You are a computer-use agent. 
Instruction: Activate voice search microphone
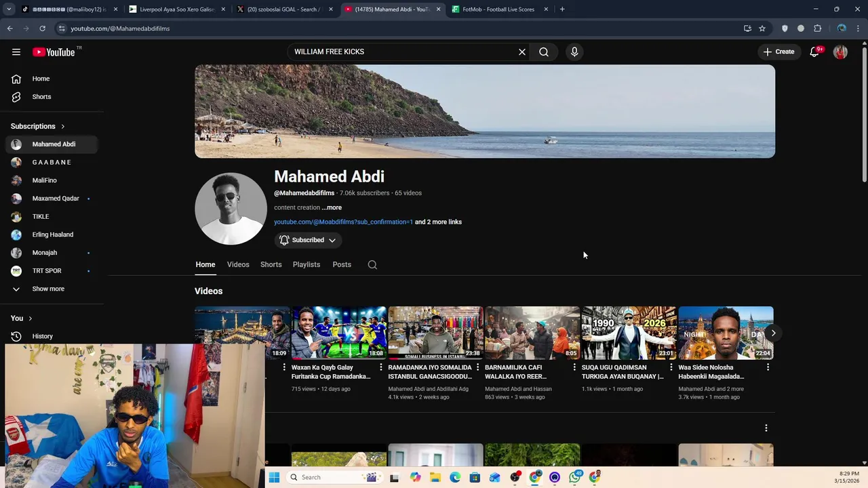tap(574, 52)
